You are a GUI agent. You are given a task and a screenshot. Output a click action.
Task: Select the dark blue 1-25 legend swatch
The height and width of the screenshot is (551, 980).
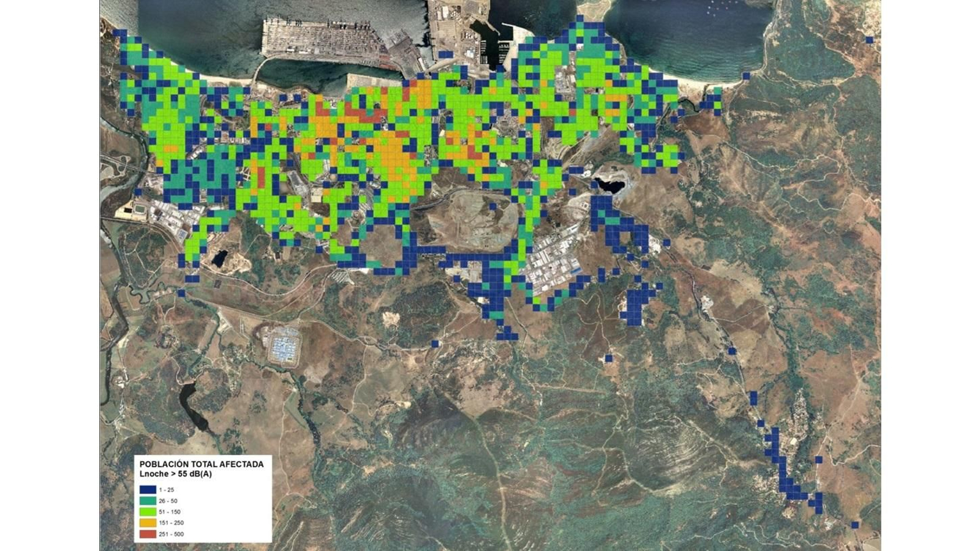147,490
